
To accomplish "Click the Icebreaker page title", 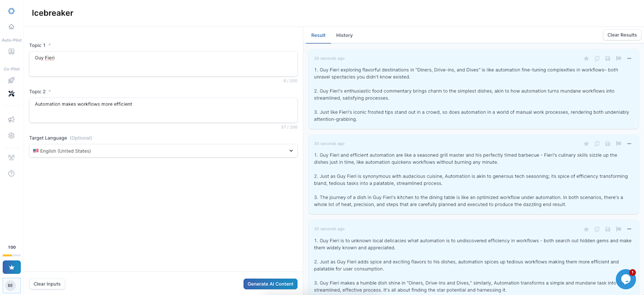I will pos(52,13).
